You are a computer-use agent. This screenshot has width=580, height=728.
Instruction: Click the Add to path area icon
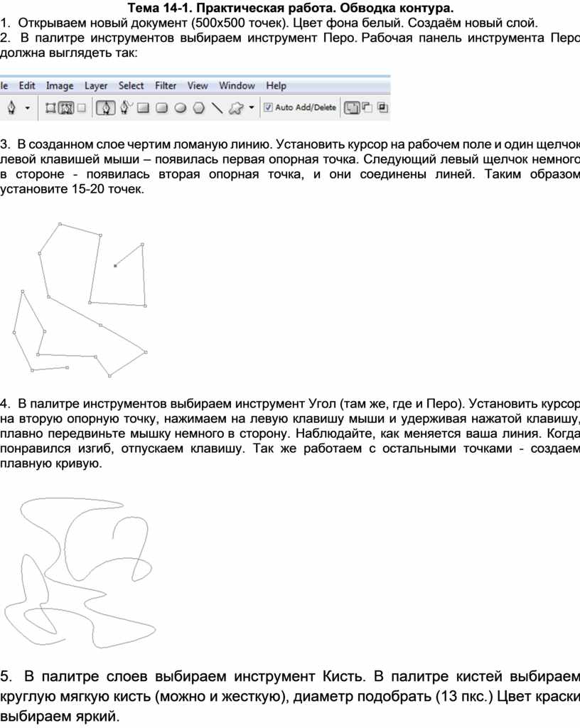point(351,108)
